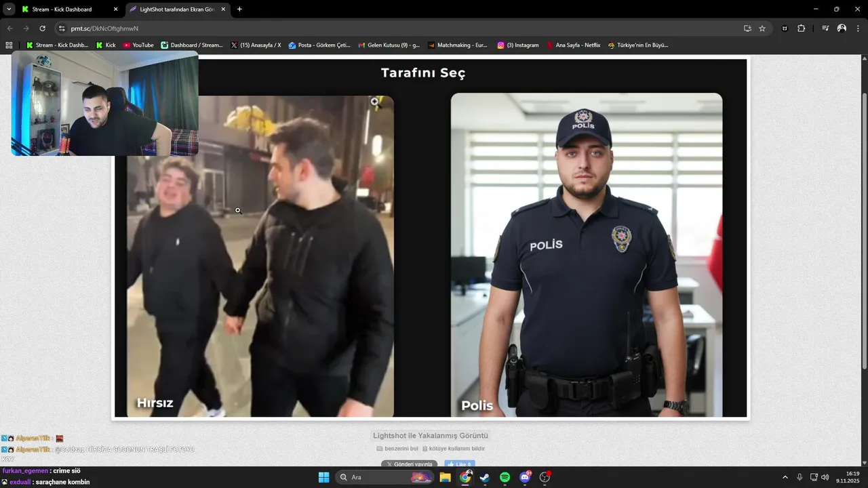The image size is (868, 488).
Task: Open Discord from the taskbar
Action: coord(525,477)
